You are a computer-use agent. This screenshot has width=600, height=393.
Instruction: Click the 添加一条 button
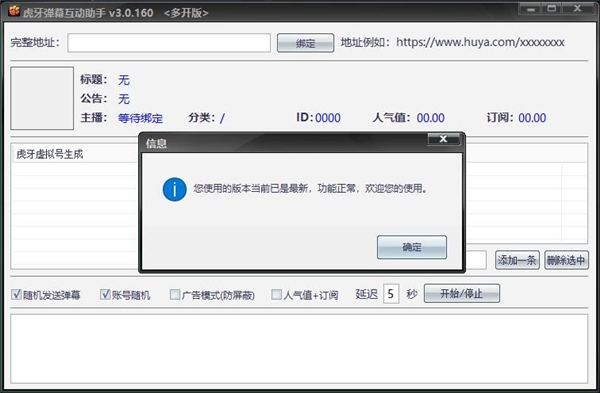(517, 260)
